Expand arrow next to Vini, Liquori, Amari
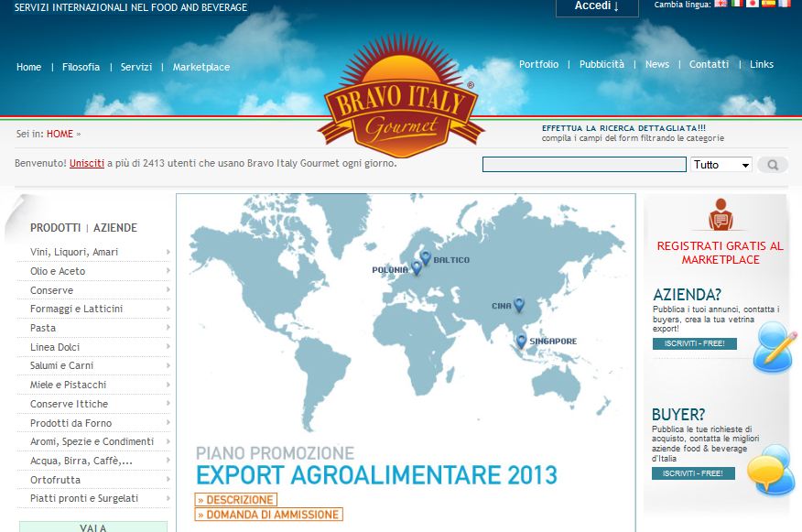The image size is (802, 532). pos(168,252)
